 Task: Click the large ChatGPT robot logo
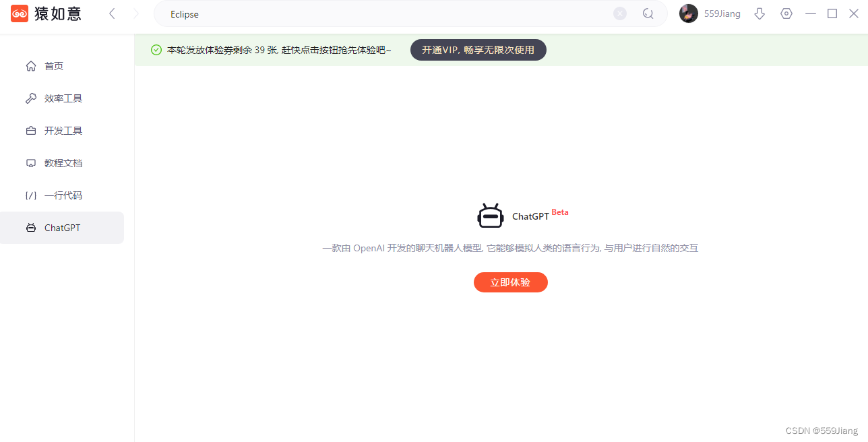(x=491, y=216)
